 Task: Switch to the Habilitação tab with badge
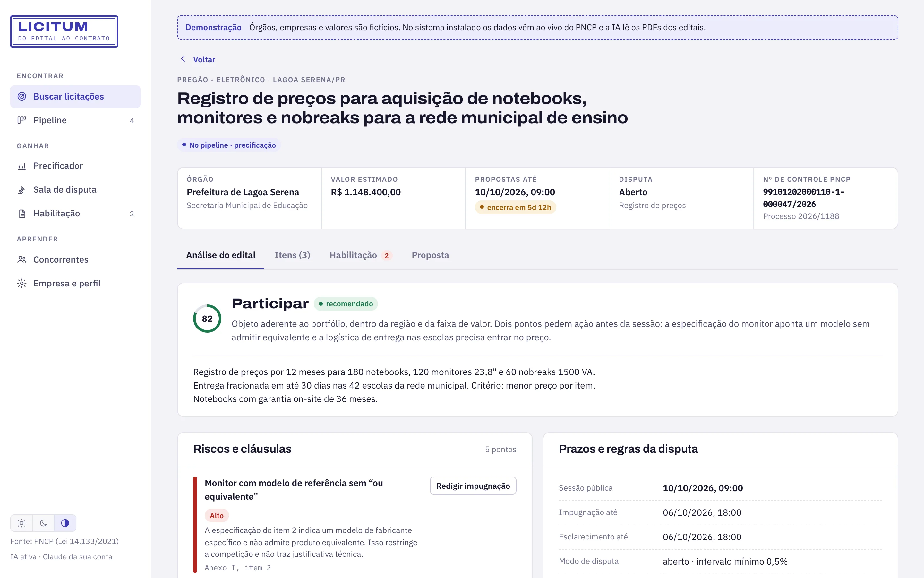pyautogui.click(x=361, y=255)
